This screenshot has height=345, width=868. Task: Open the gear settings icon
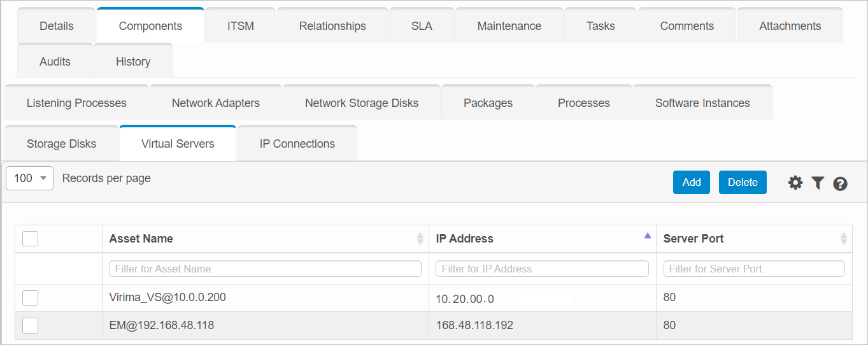click(795, 183)
